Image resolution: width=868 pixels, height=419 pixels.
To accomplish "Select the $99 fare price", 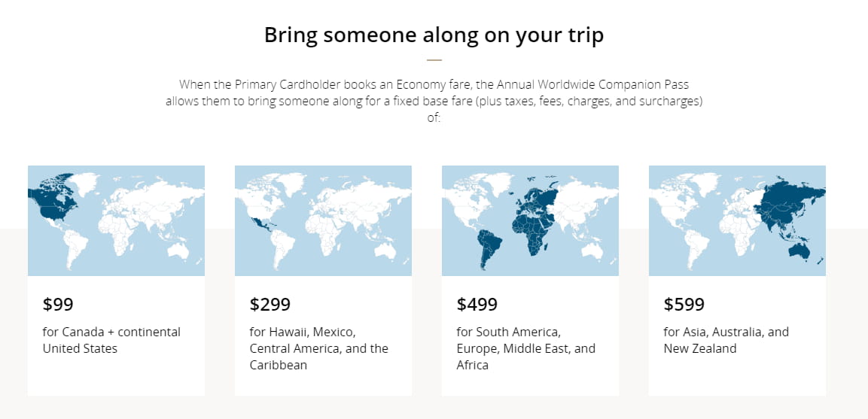I will (58, 305).
